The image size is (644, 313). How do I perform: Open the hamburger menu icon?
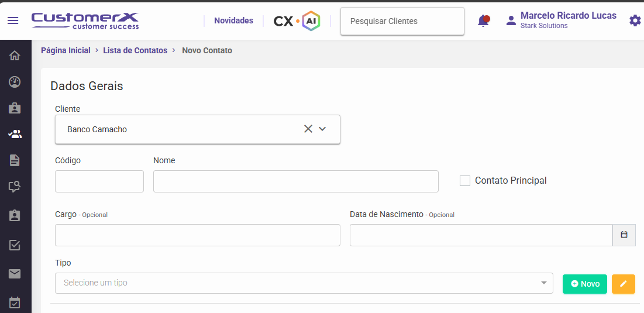click(13, 20)
